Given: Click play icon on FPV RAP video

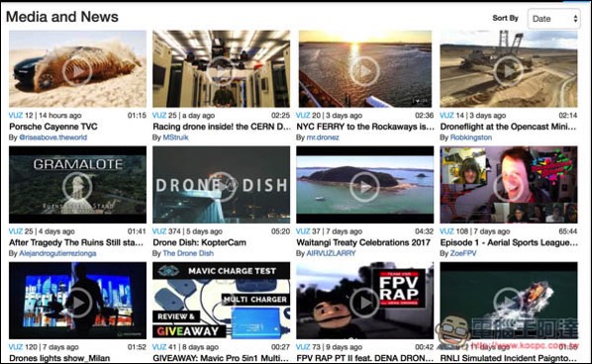Looking at the screenshot, I should click(x=364, y=303).
